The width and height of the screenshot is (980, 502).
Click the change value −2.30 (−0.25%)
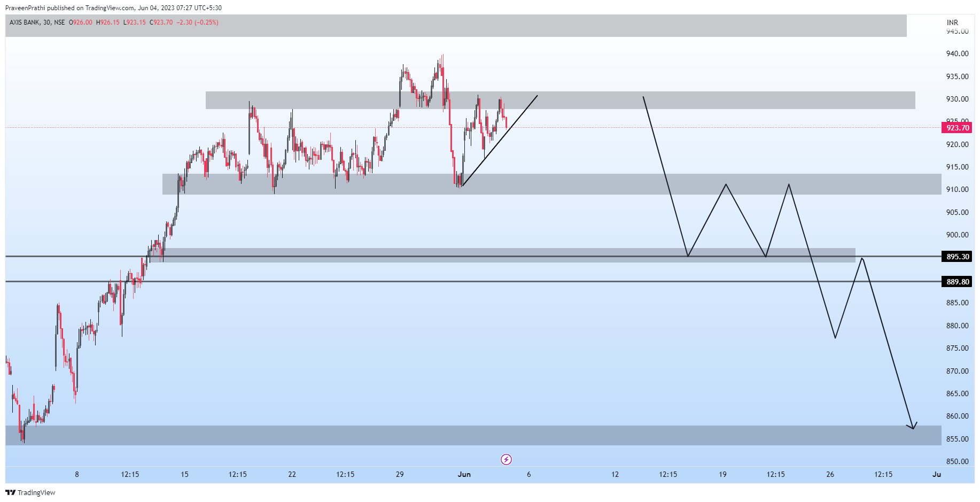[x=198, y=22]
